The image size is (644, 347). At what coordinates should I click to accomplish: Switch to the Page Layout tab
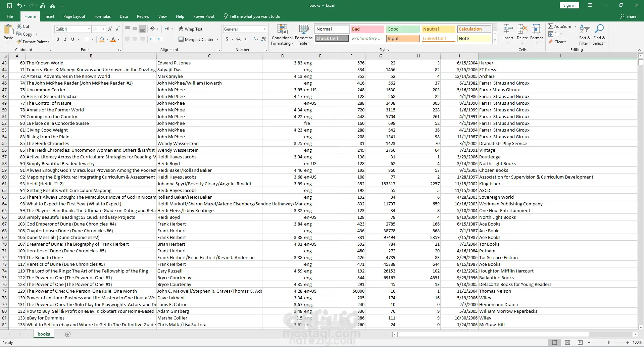pos(74,16)
